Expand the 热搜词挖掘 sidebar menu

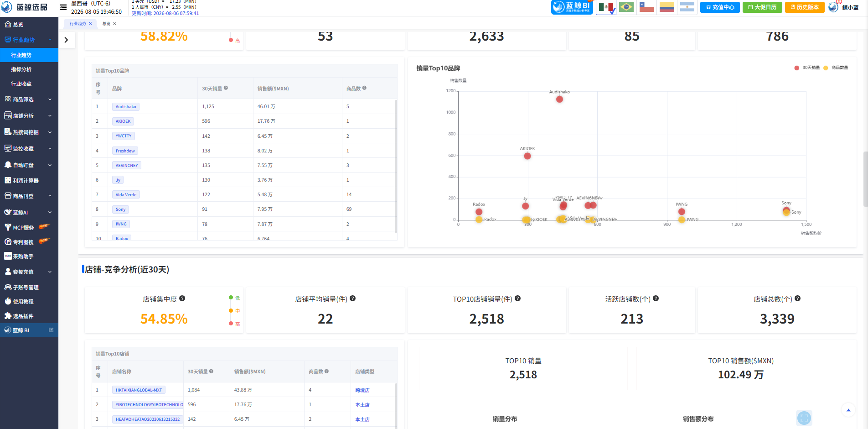click(x=29, y=132)
